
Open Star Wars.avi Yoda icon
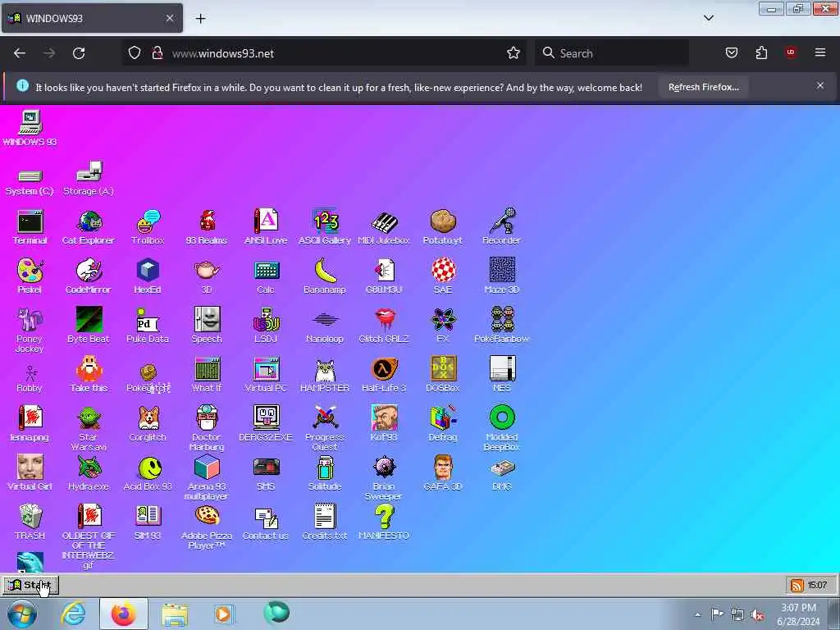[89, 427]
